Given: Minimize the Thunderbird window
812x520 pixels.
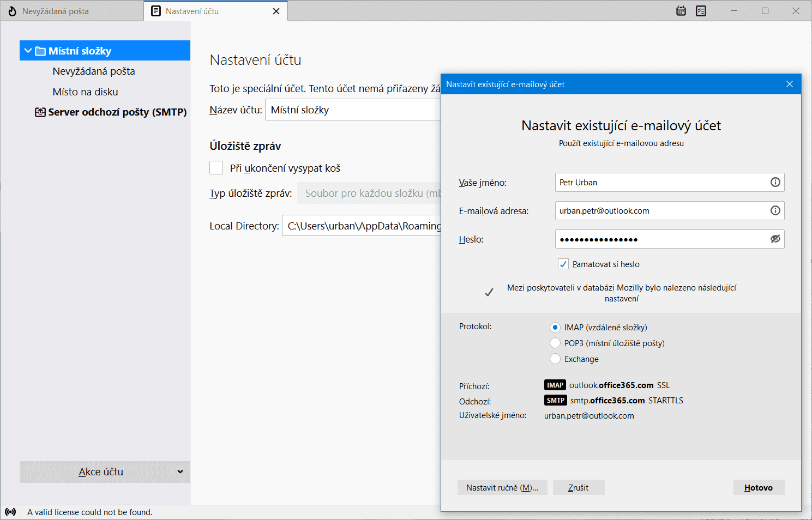Looking at the screenshot, I should click(734, 11).
